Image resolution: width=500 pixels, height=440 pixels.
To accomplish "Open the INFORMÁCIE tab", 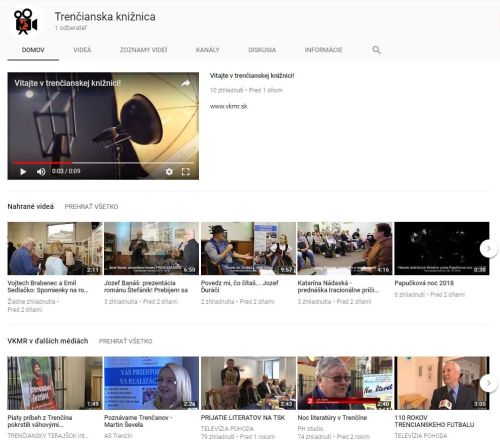I will point(323,50).
